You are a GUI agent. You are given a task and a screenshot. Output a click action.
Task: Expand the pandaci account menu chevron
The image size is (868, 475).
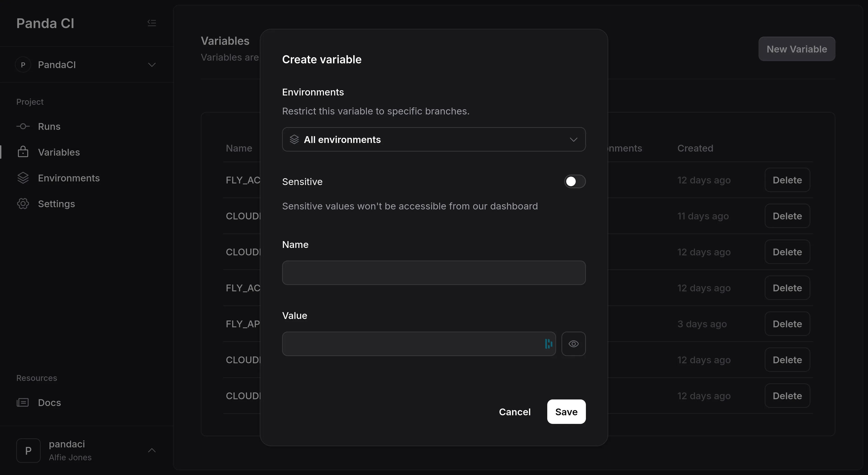[152, 450]
